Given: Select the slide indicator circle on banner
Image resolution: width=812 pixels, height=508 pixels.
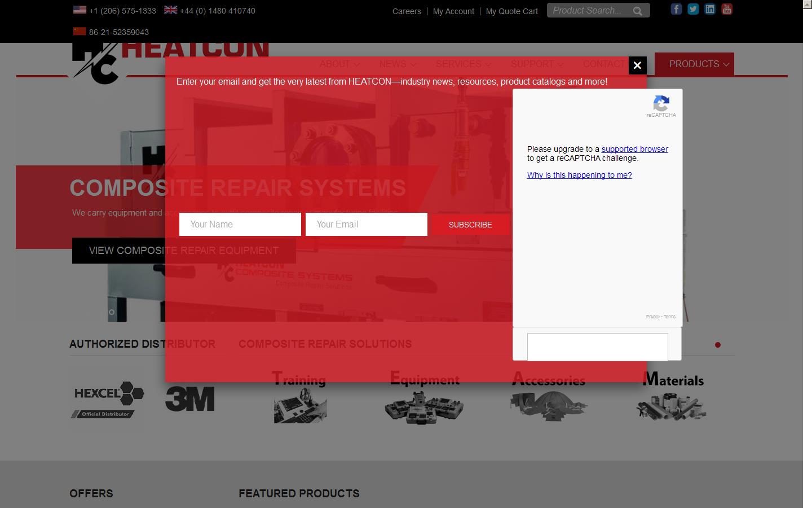Looking at the screenshot, I should [112, 312].
